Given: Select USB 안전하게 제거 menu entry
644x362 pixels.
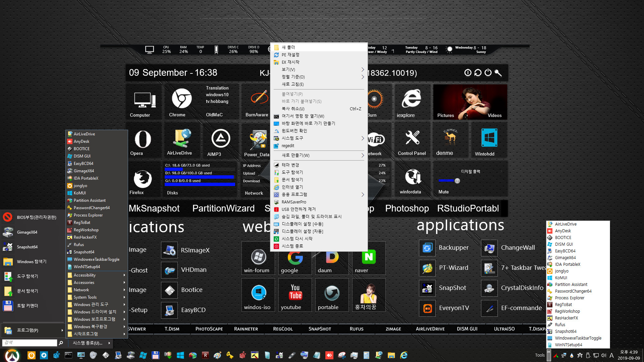Looking at the screenshot, I should click(319, 209).
